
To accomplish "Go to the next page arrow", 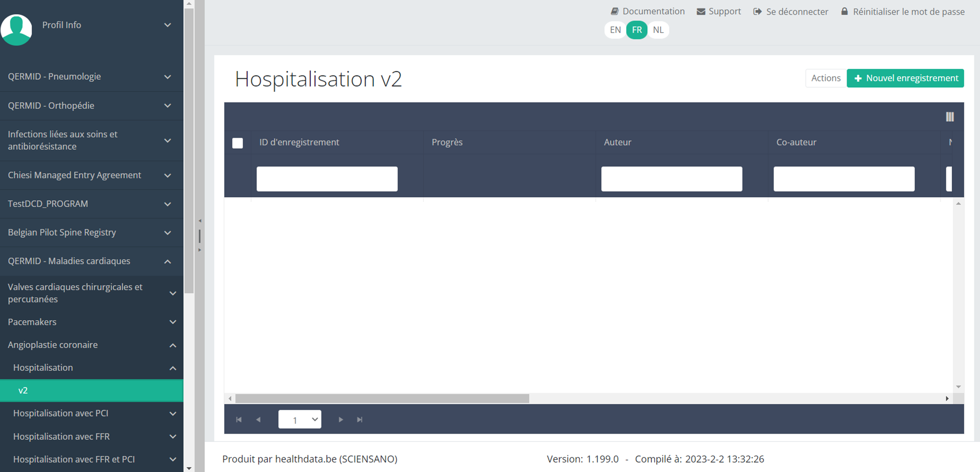I will (340, 419).
